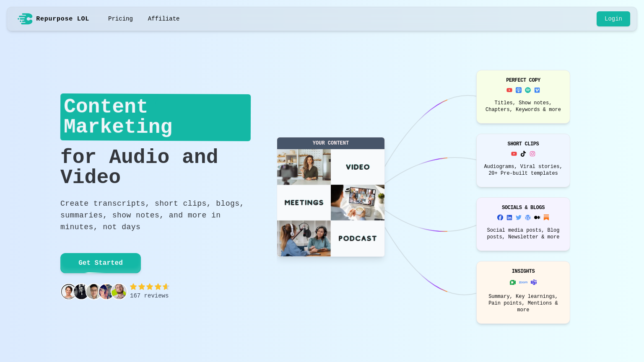Go to the Affiliate page
This screenshot has width=644, height=362.
click(x=164, y=19)
